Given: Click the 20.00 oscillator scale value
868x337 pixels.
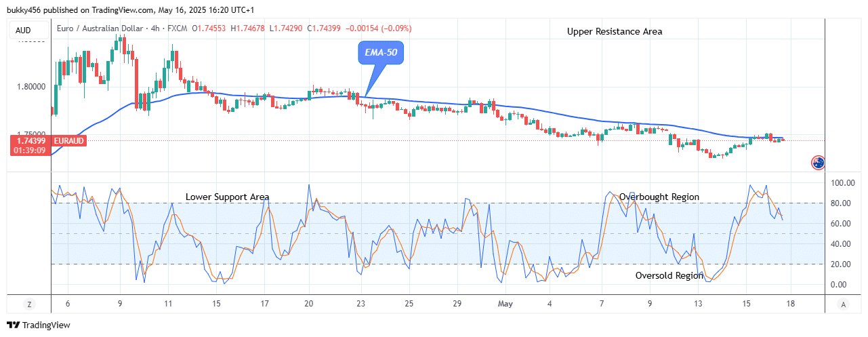Looking at the screenshot, I should pyautogui.click(x=840, y=264).
